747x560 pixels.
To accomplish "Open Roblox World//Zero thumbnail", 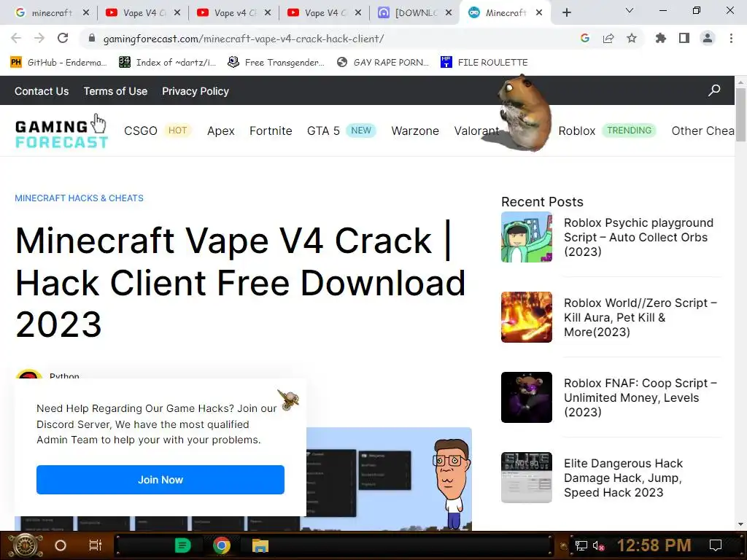I will tap(527, 317).
